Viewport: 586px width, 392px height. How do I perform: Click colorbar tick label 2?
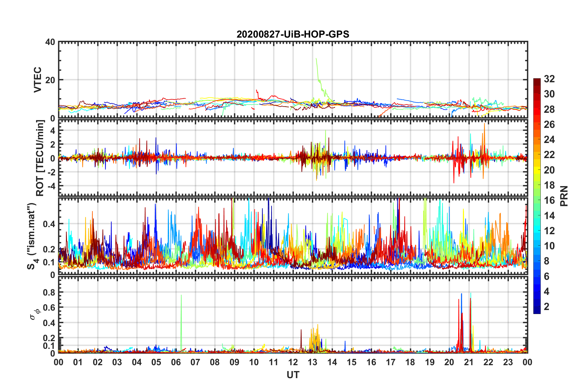547,307
